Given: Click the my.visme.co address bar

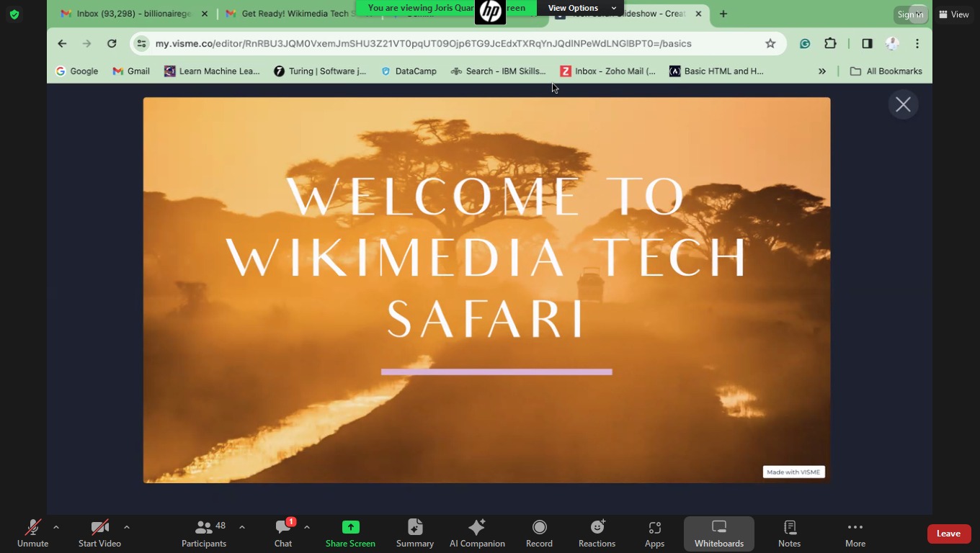Looking at the screenshot, I should pos(424,43).
